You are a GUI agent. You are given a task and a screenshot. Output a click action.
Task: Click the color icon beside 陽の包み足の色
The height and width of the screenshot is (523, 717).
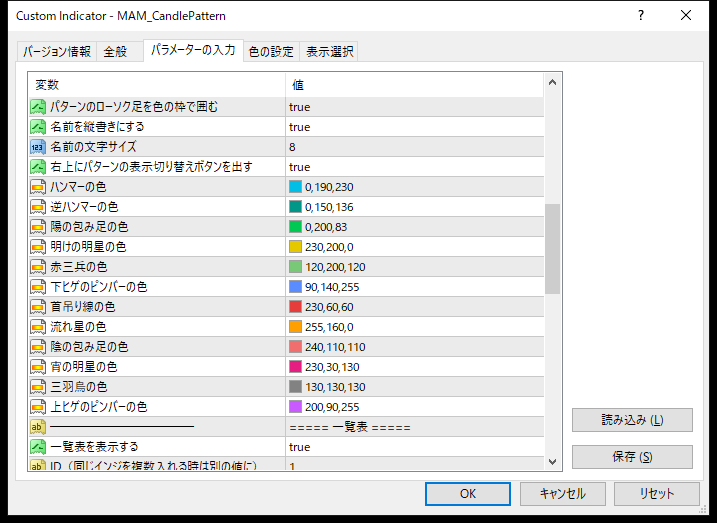(38, 227)
